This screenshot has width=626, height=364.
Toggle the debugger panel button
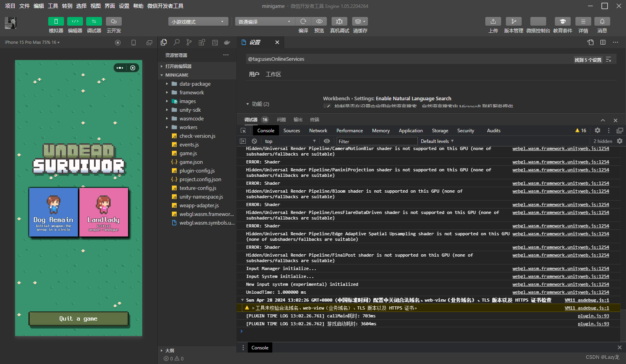coord(94,21)
